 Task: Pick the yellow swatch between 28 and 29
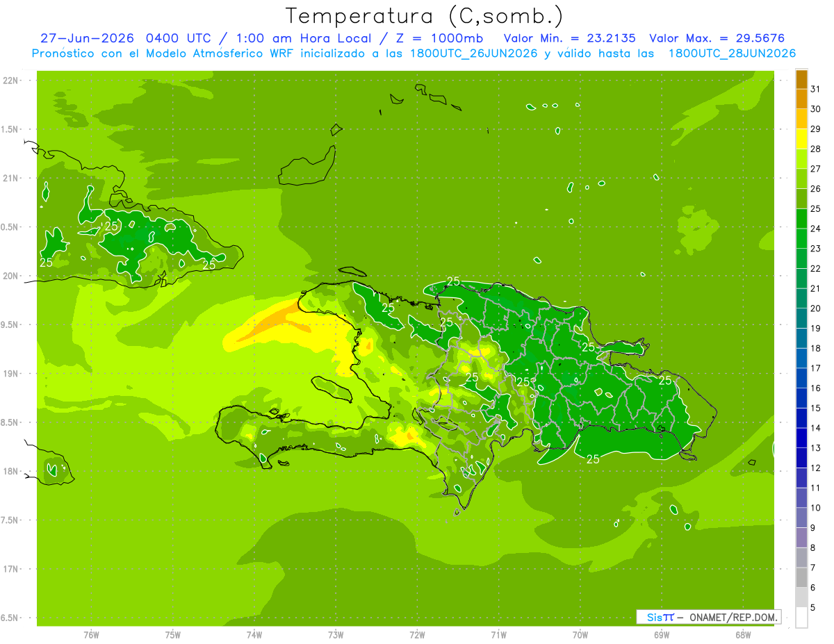click(801, 139)
